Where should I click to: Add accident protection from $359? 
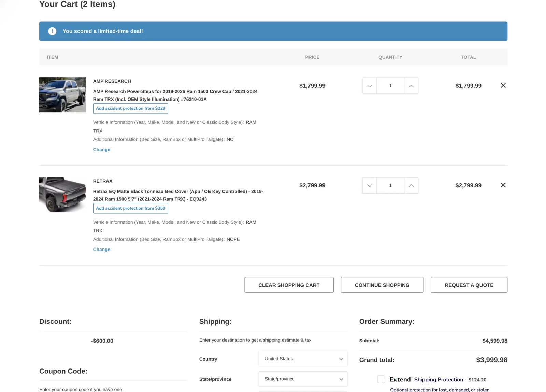pos(130,208)
